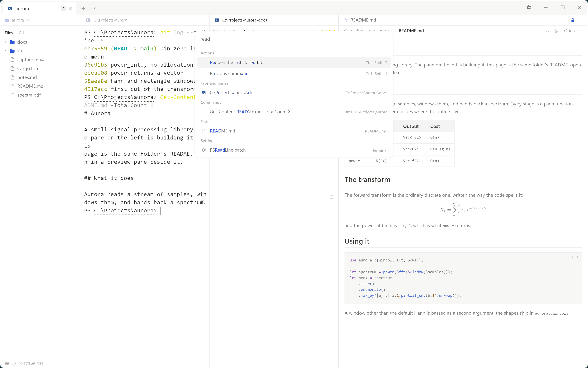Maximize the window
588x368 pixels.
click(562, 8)
